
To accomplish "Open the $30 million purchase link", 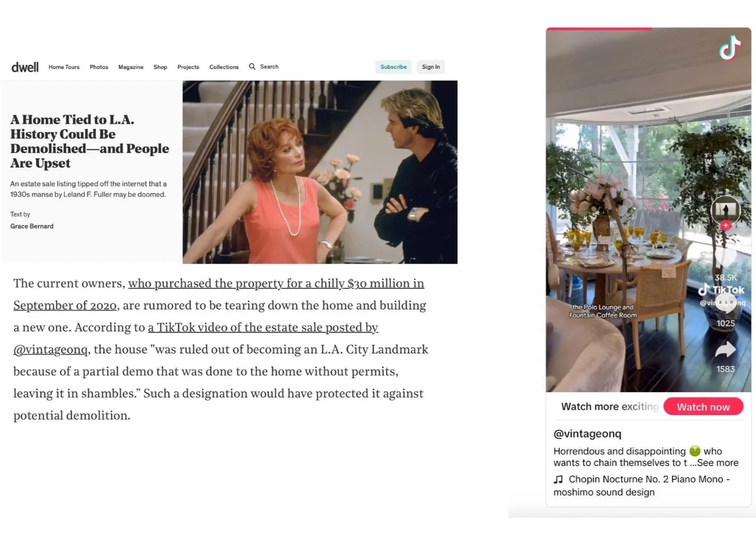I will [276, 283].
